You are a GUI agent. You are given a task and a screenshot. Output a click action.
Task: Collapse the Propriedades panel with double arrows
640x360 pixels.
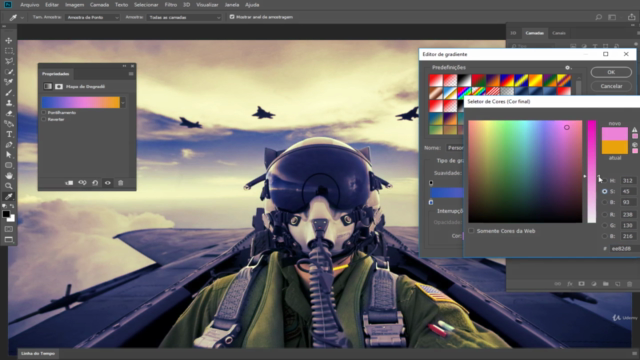coord(124,66)
